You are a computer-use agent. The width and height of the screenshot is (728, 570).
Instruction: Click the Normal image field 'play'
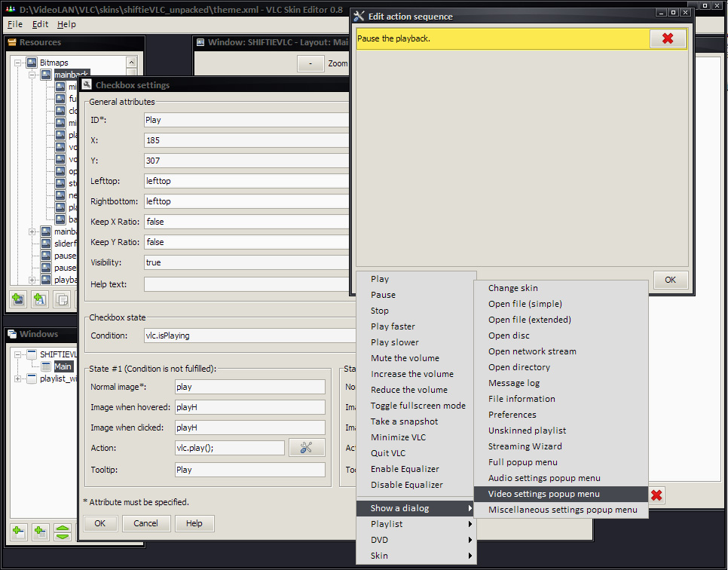(250, 387)
